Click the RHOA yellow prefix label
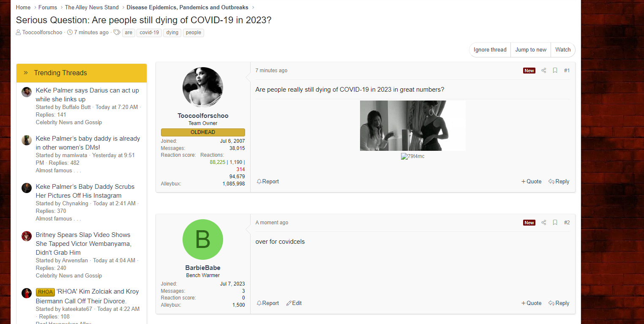 click(x=45, y=292)
